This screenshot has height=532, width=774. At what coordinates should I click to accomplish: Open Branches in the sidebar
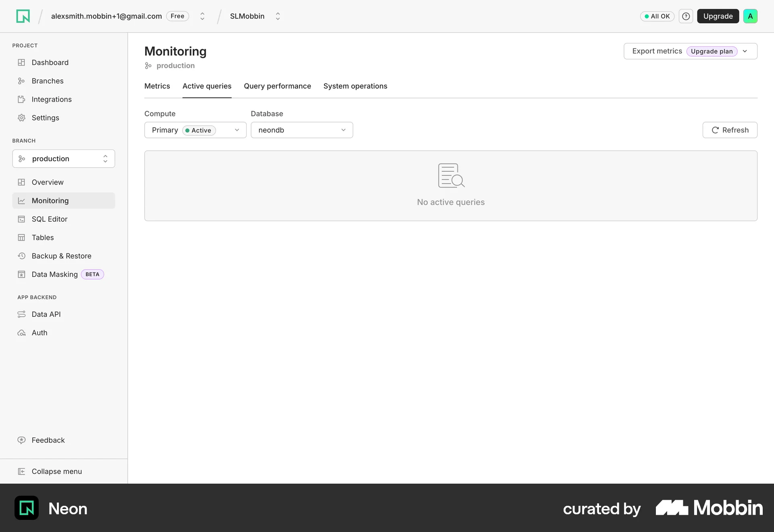coord(64,81)
